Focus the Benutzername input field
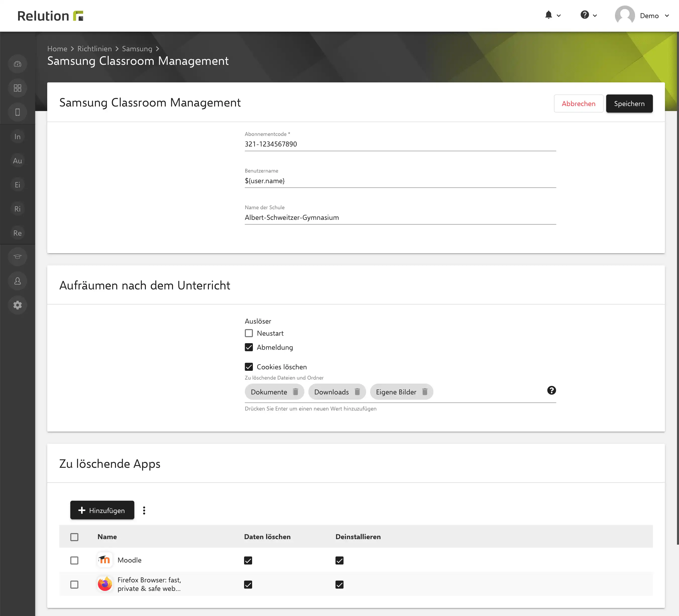679x616 pixels. [x=400, y=181]
